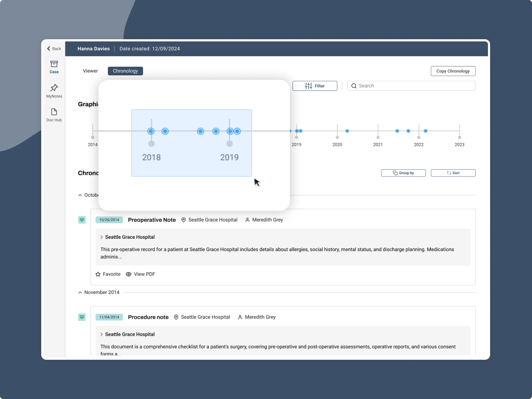View PDF of Preoperative Note
The height and width of the screenshot is (399, 532).
[141, 274]
